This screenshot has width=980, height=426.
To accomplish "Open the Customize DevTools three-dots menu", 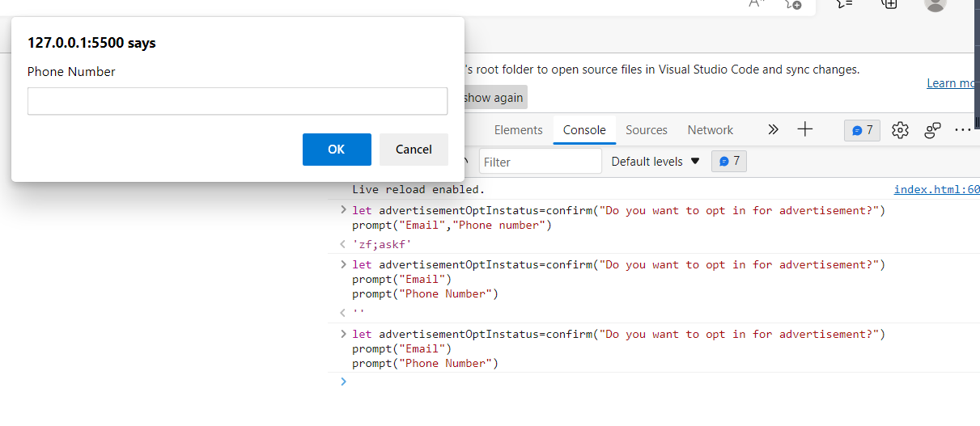I will point(962,130).
